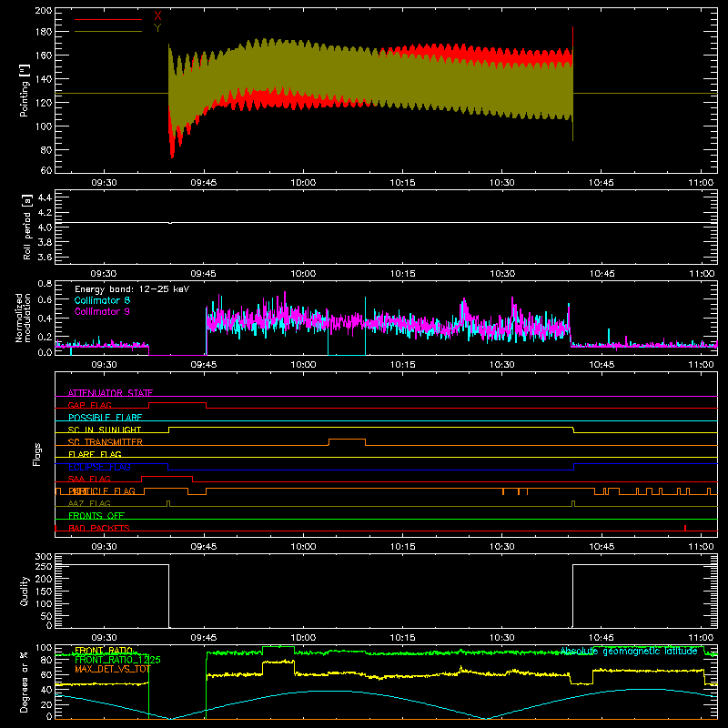Click the 'Roll period [s]' axis title
728x728 pixels.
tap(27, 227)
